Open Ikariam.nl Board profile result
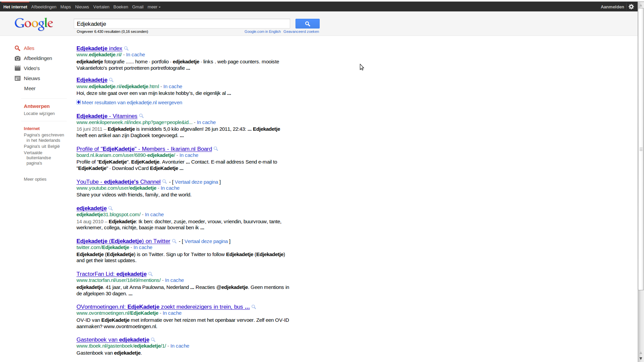644x362 pixels. tap(144, 149)
